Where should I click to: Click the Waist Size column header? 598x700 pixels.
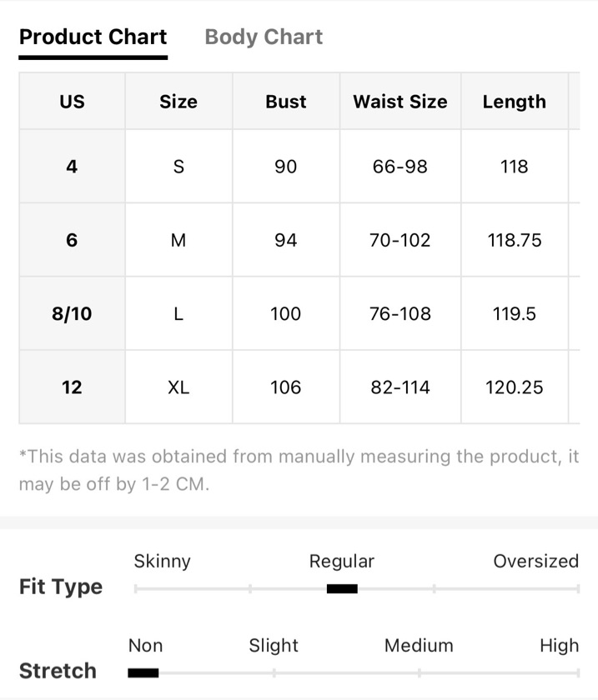pyautogui.click(x=400, y=102)
